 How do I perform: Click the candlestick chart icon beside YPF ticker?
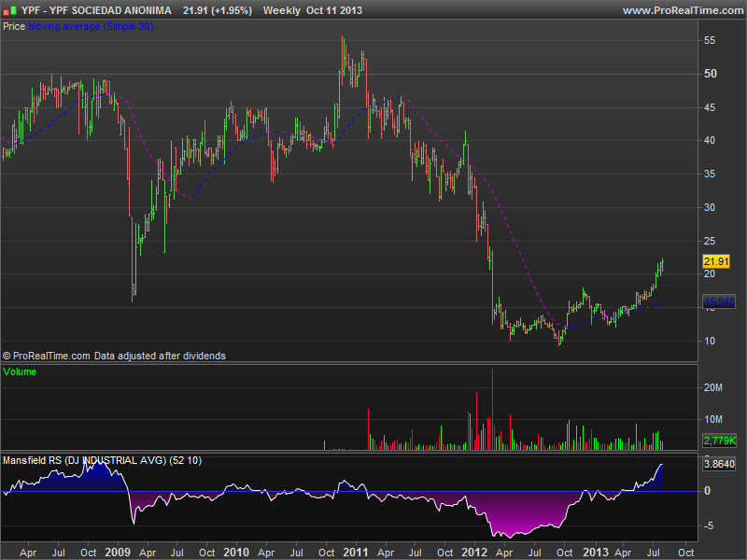(11, 10)
